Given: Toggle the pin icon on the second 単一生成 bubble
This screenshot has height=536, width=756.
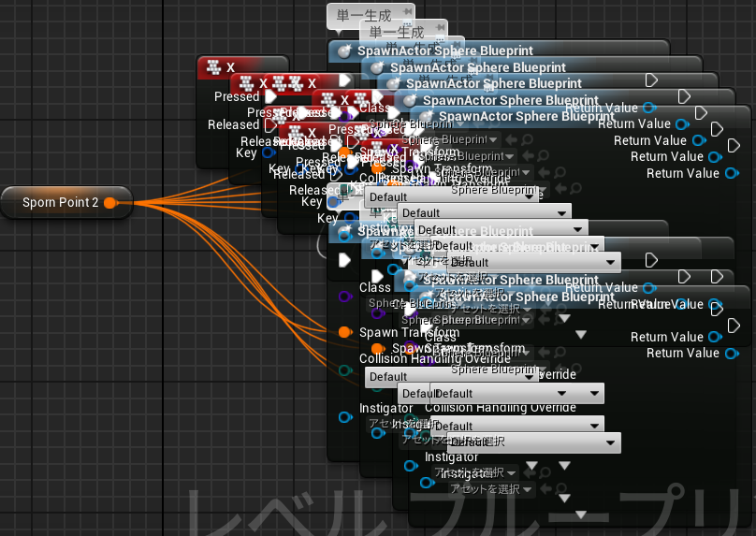Looking at the screenshot, I should coord(440,27).
